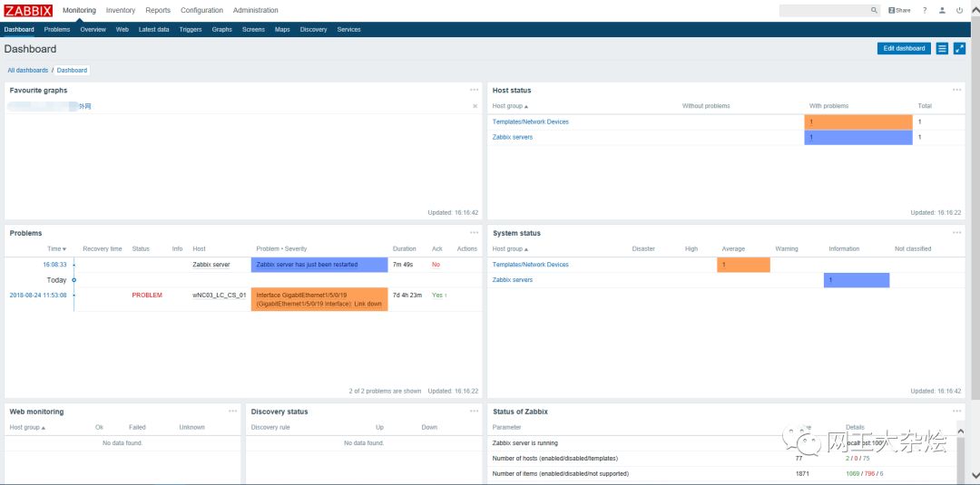Go to the Overview submenu tab
Viewport: 980px width, 485px height.
coord(93,29)
